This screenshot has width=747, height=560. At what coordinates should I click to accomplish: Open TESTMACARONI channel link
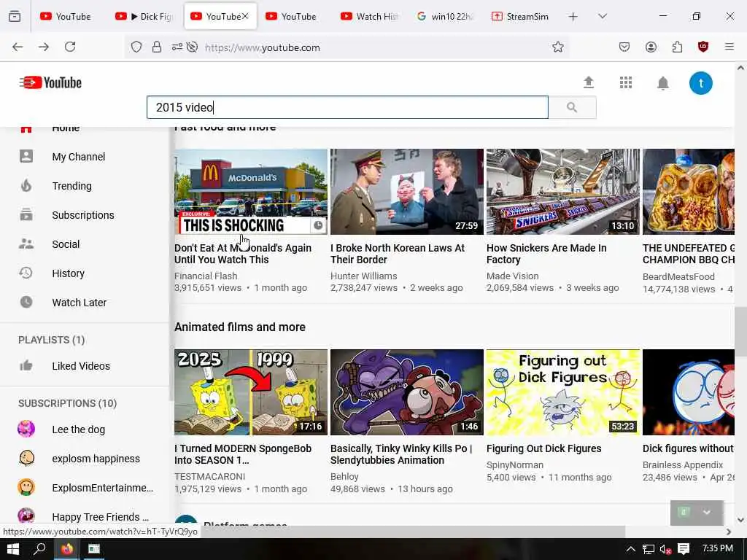click(209, 476)
